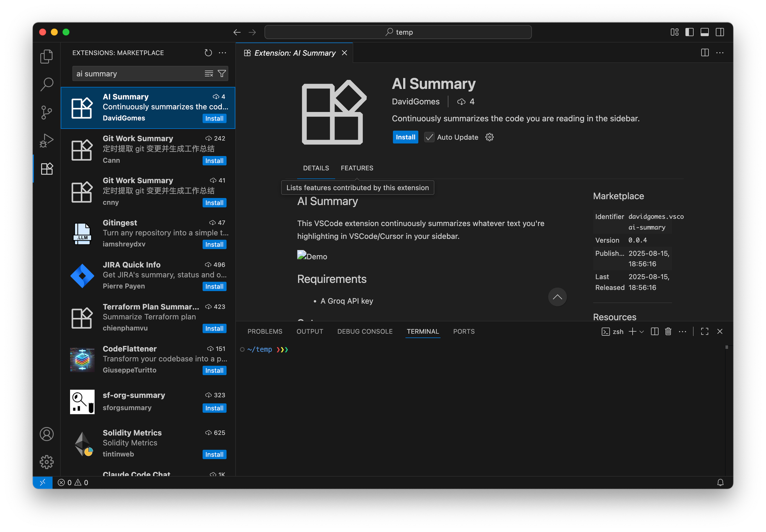
Task: Toggle the Auto Update checkbox
Action: pos(429,137)
